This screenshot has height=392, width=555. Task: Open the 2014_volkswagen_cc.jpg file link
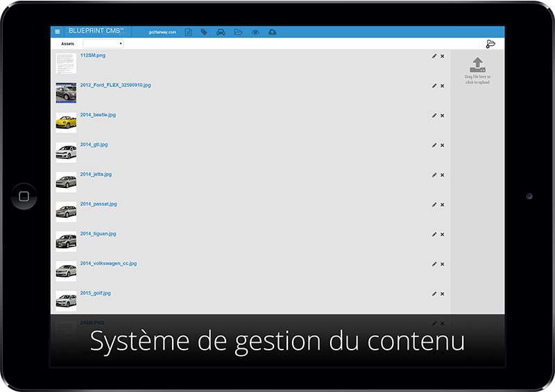click(x=108, y=264)
